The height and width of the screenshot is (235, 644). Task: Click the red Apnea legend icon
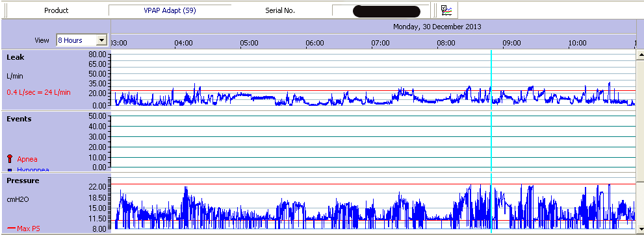(10, 158)
